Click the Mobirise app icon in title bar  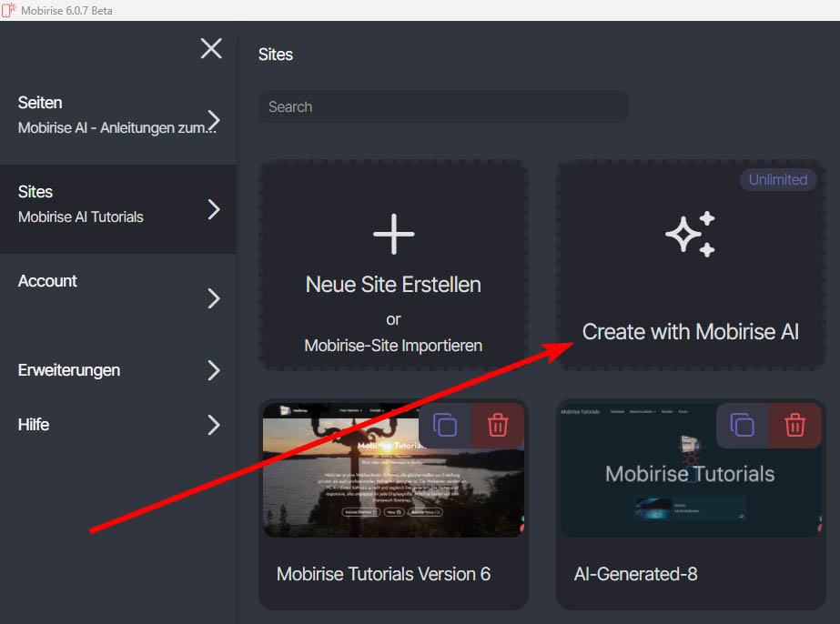pos(9,10)
